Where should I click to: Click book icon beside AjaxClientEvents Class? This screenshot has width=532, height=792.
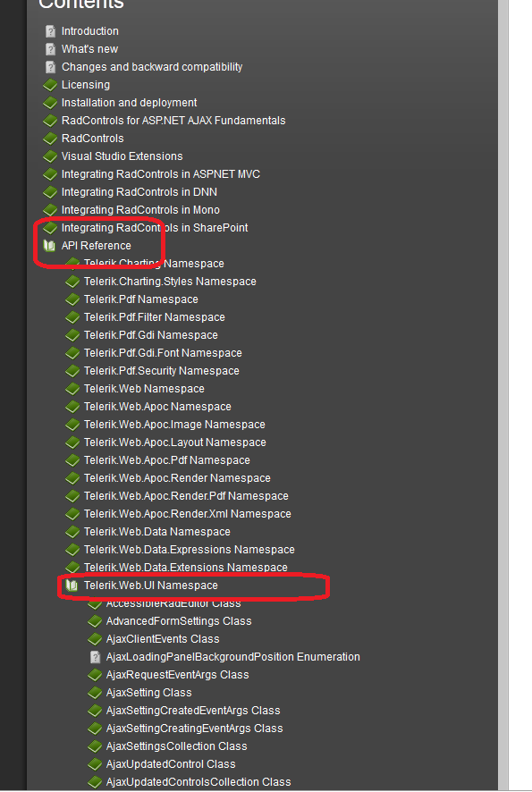(95, 639)
